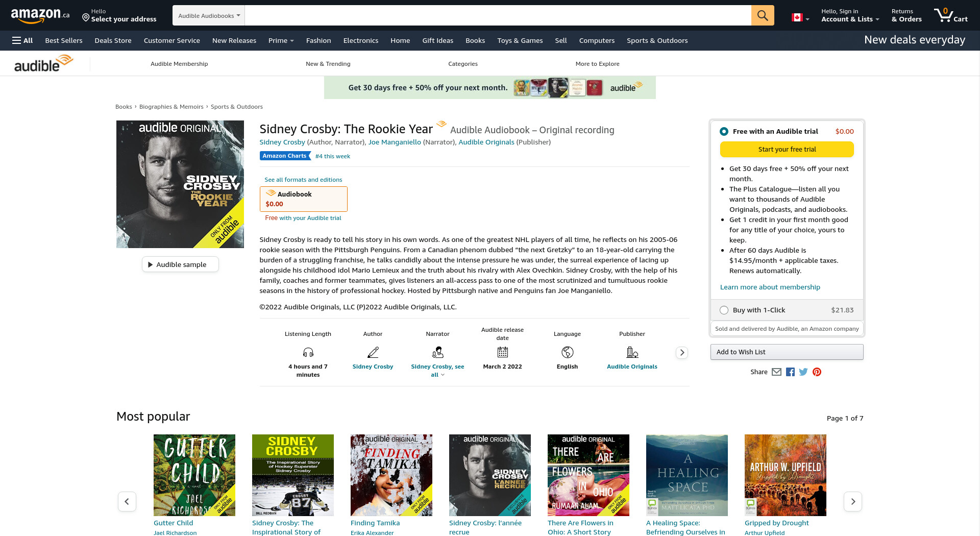
Task: Play the Audible sample
Action: pyautogui.click(x=180, y=264)
